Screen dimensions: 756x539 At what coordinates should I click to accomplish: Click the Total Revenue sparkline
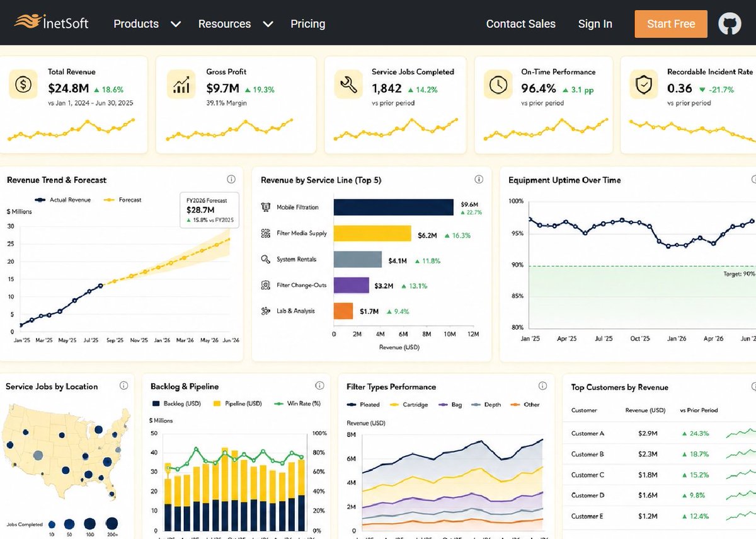pos(71,130)
